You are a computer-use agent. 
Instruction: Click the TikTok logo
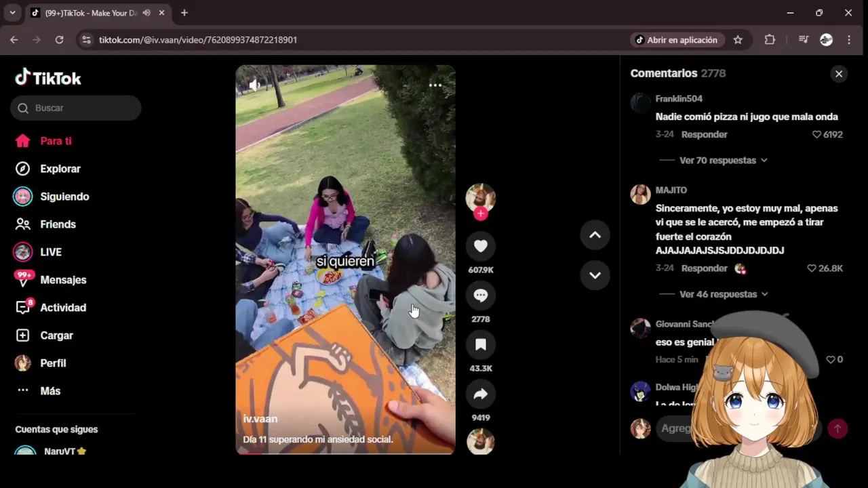(48, 77)
